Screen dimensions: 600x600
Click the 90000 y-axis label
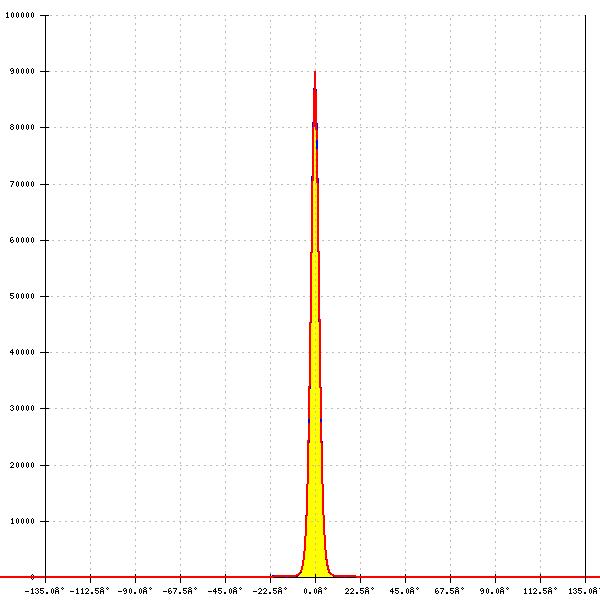(x=22, y=71)
